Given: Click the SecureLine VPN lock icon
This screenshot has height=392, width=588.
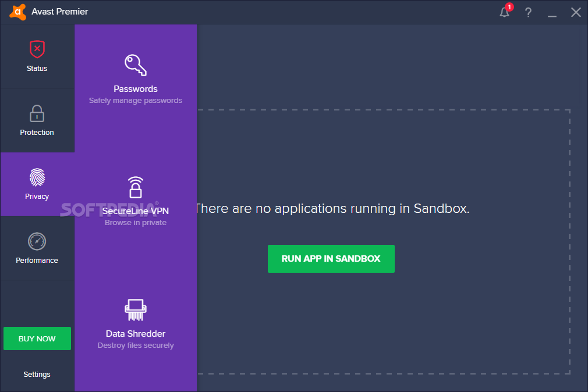Looking at the screenshot, I should (x=136, y=187).
